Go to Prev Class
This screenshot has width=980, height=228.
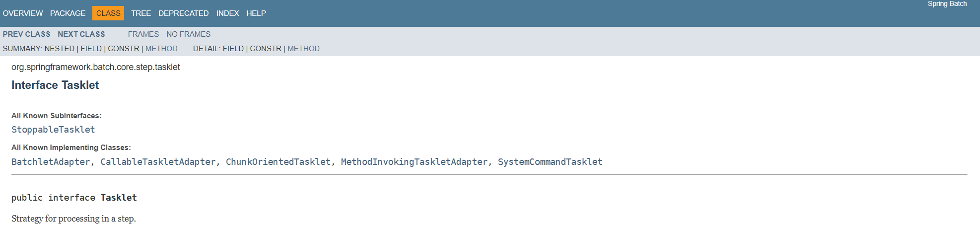coord(26,34)
